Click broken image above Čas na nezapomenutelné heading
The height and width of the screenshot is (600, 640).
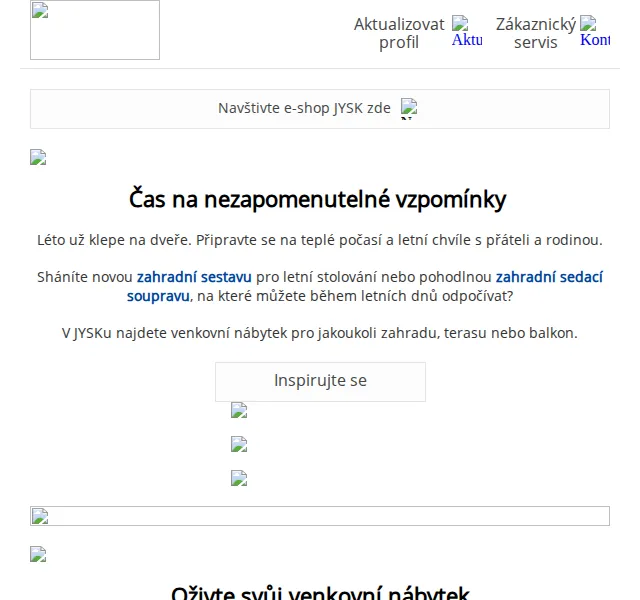point(38,157)
